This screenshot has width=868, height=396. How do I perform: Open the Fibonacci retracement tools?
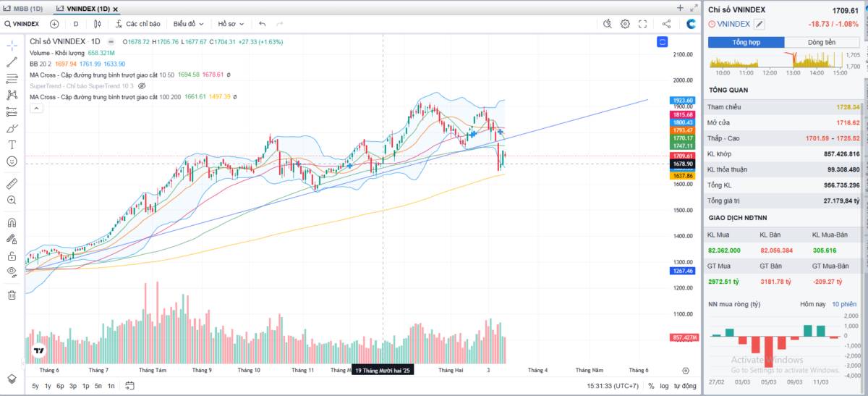tap(12, 78)
